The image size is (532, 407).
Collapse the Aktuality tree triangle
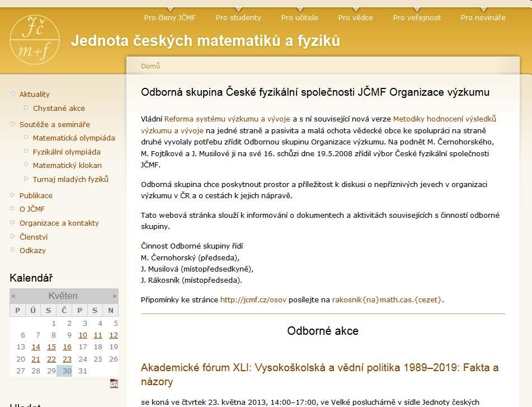point(13,93)
